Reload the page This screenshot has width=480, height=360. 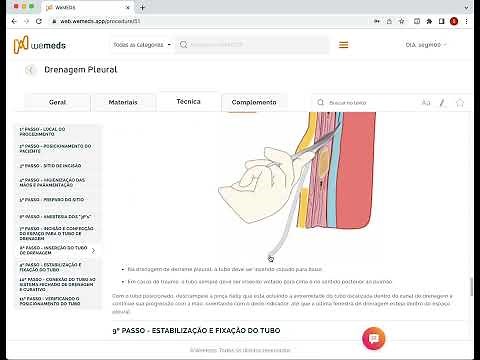(39, 21)
